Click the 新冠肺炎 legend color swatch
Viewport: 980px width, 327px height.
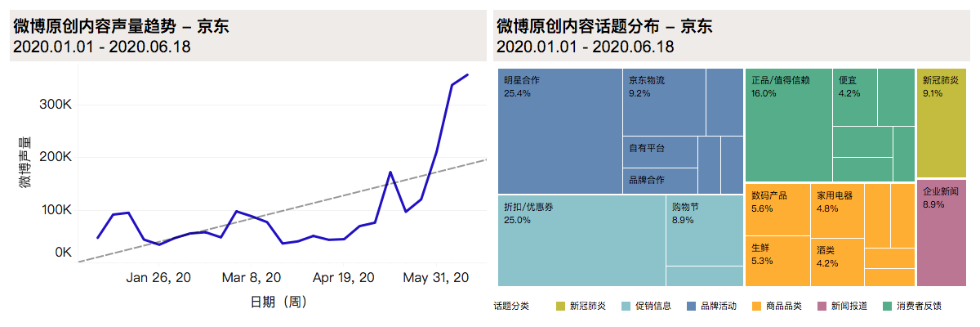(560, 307)
